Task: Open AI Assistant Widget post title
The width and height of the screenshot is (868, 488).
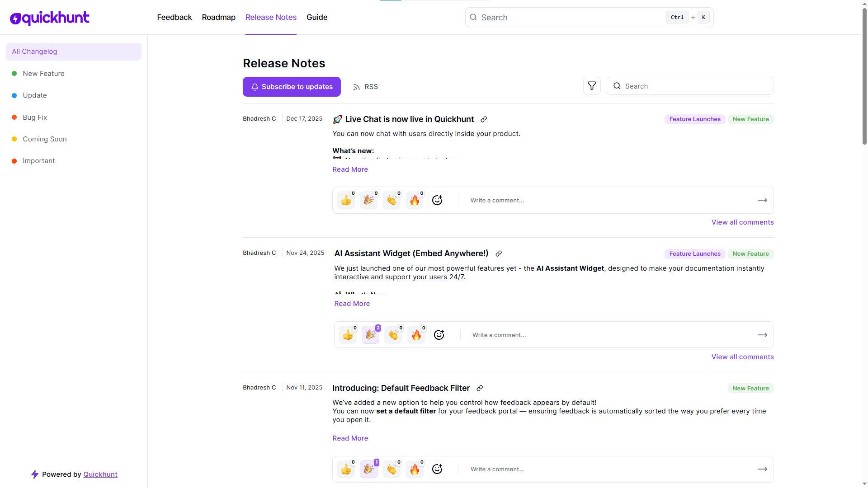Action: (x=411, y=253)
